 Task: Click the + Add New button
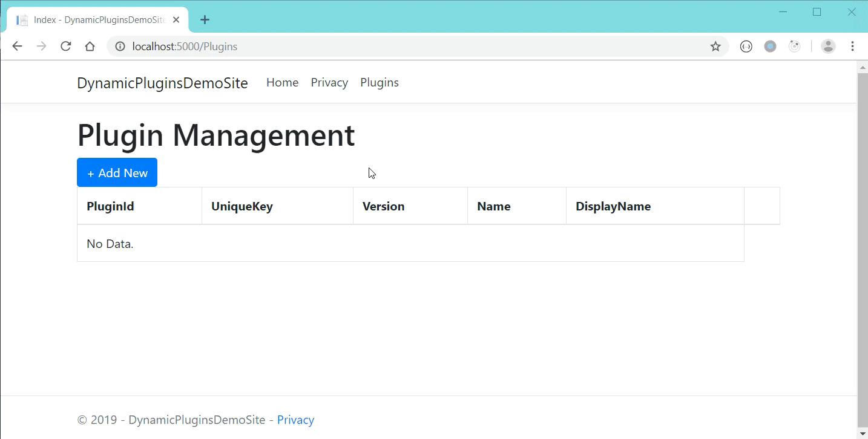(x=117, y=172)
